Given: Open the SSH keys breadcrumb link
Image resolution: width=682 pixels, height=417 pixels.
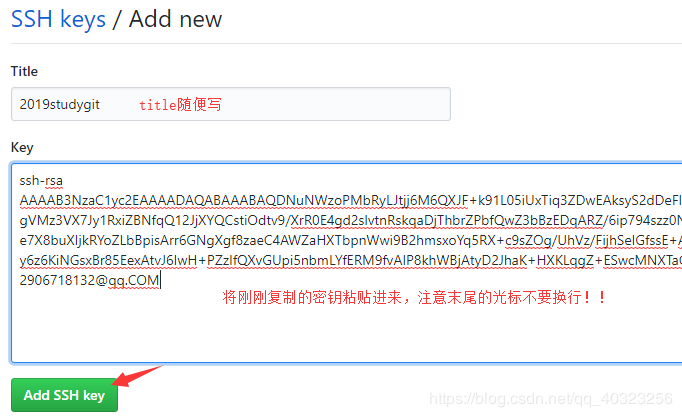Looking at the screenshot, I should coord(58,19).
